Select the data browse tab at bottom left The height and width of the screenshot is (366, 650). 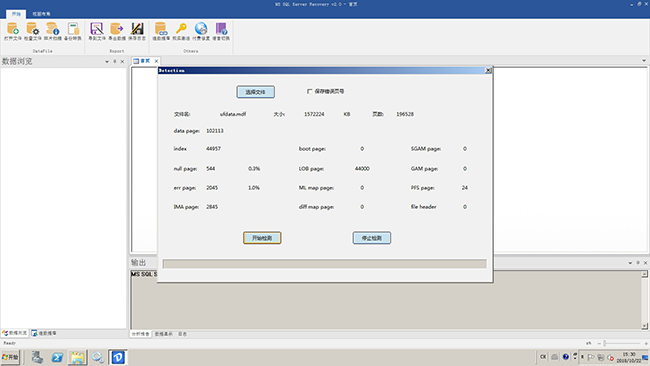pos(15,333)
